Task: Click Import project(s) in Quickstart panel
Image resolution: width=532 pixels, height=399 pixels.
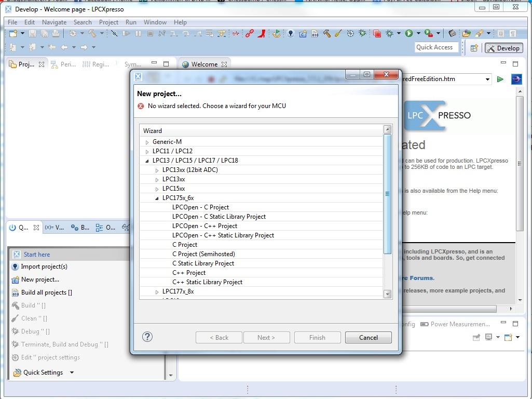Action: pos(44,267)
